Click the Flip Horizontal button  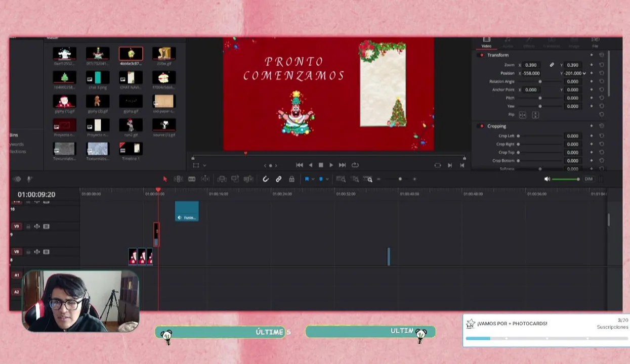click(523, 115)
